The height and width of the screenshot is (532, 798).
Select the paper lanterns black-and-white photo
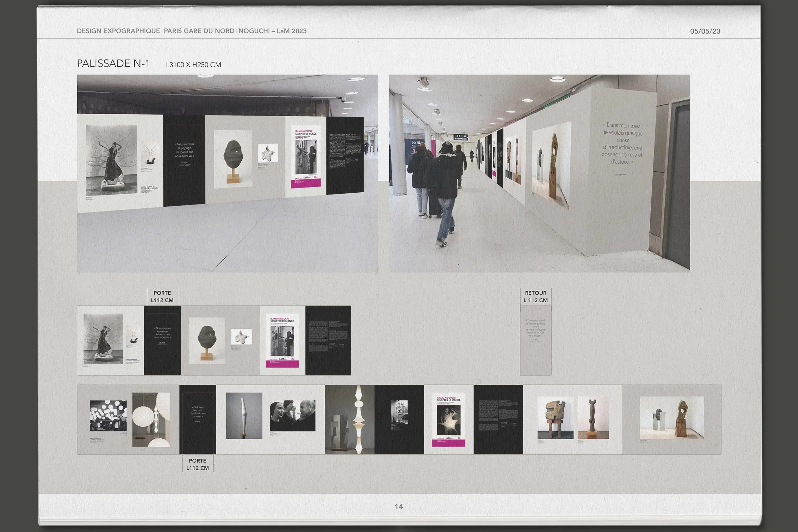[x=108, y=416]
